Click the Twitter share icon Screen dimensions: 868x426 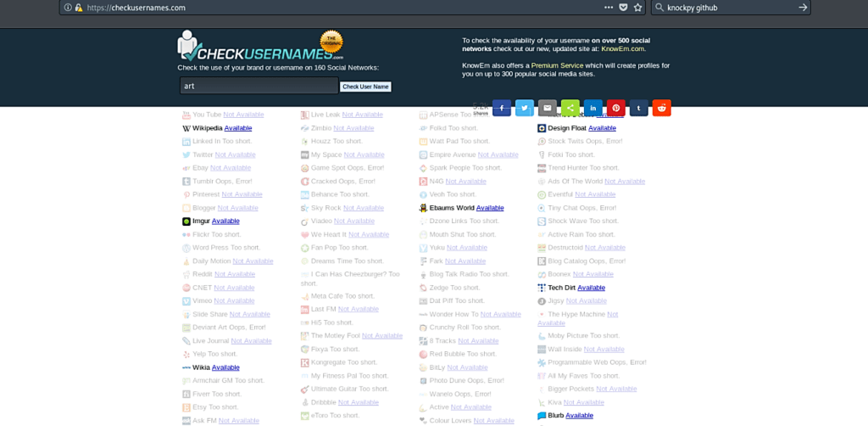pyautogui.click(x=525, y=108)
